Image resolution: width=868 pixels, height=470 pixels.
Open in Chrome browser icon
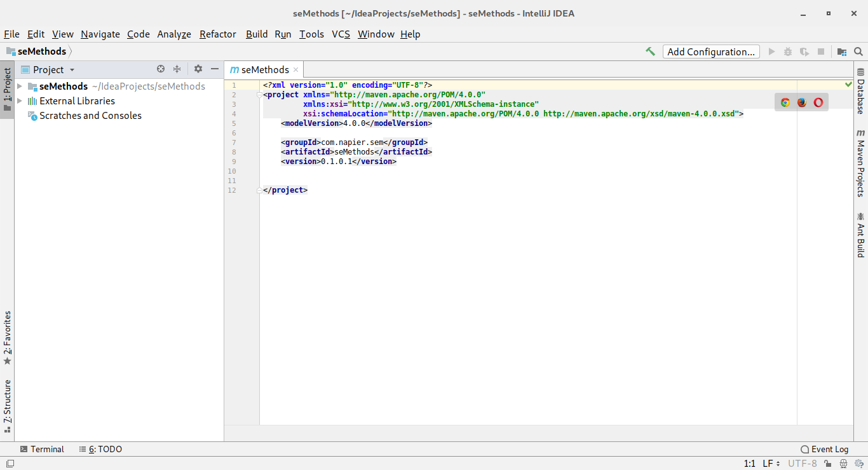click(x=785, y=102)
